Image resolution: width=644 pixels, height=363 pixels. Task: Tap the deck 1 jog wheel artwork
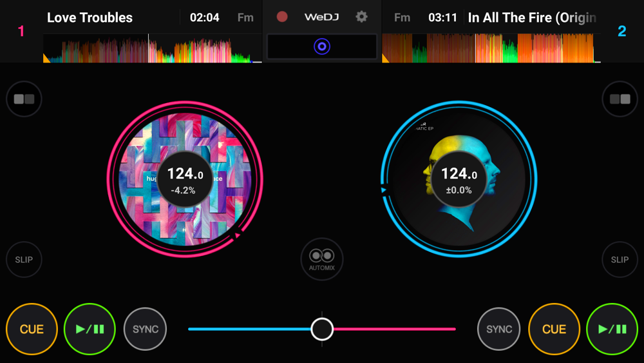[185, 179]
